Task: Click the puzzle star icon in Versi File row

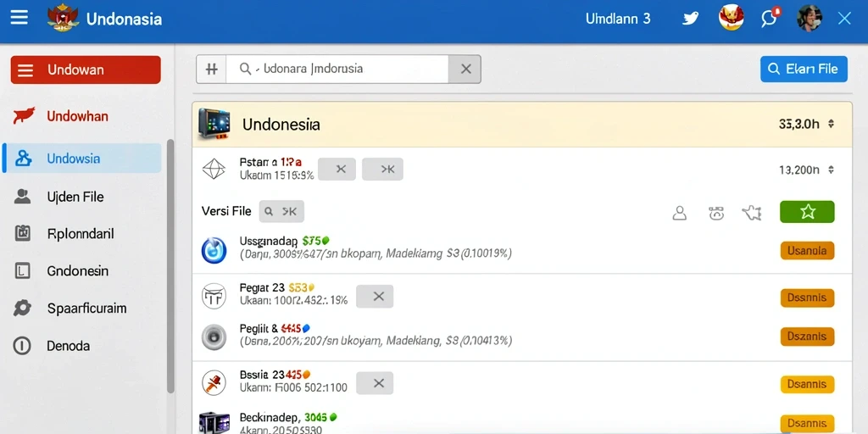Action: (753, 213)
